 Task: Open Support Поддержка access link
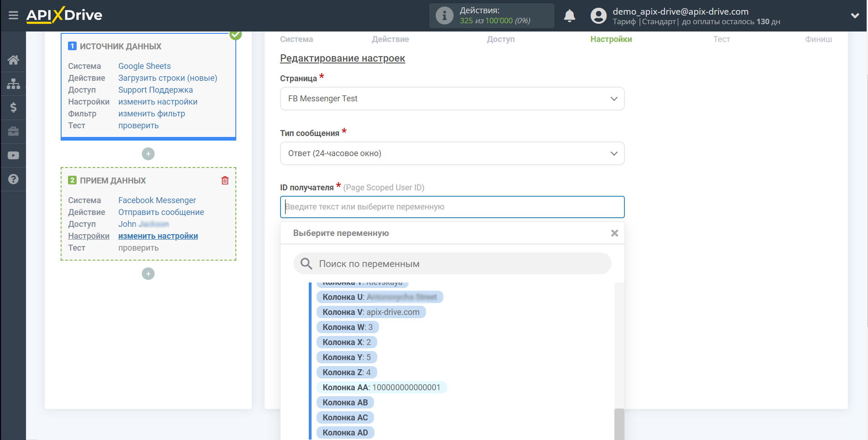156,90
